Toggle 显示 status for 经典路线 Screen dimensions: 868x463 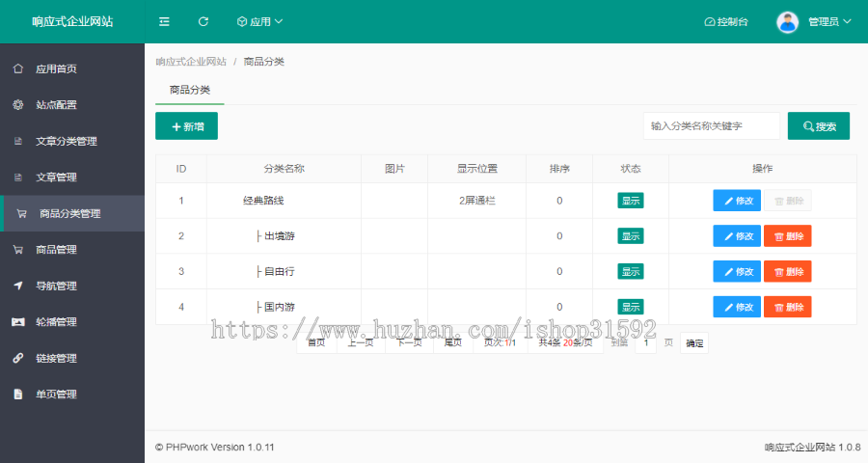(631, 201)
